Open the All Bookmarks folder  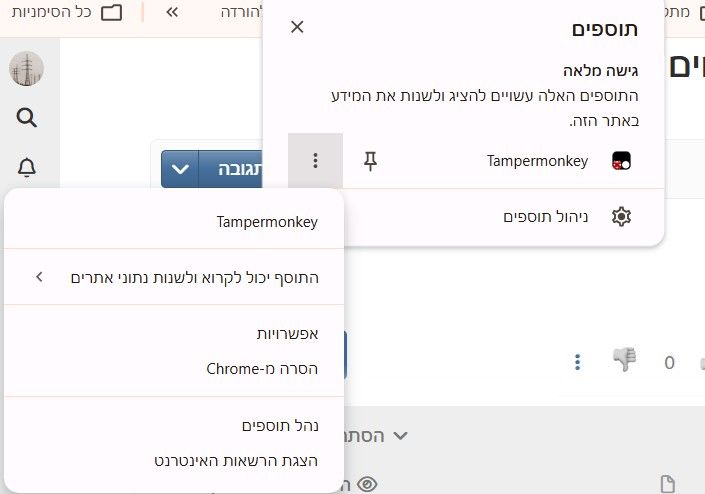point(67,12)
